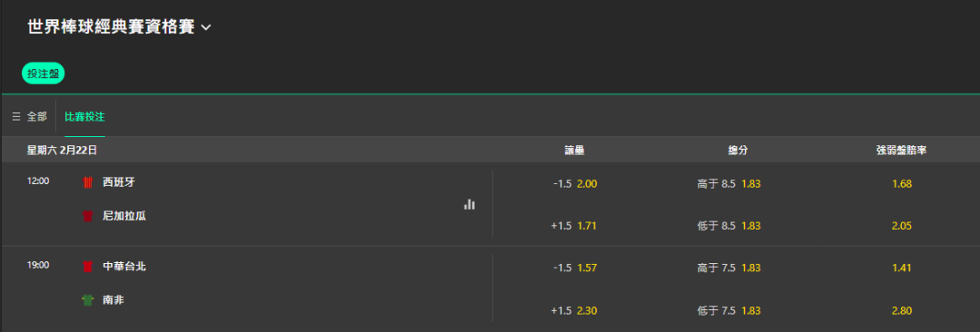Choose 西班牙 moneyline odds 1.68
Screen dimensions: 980x332
point(902,184)
